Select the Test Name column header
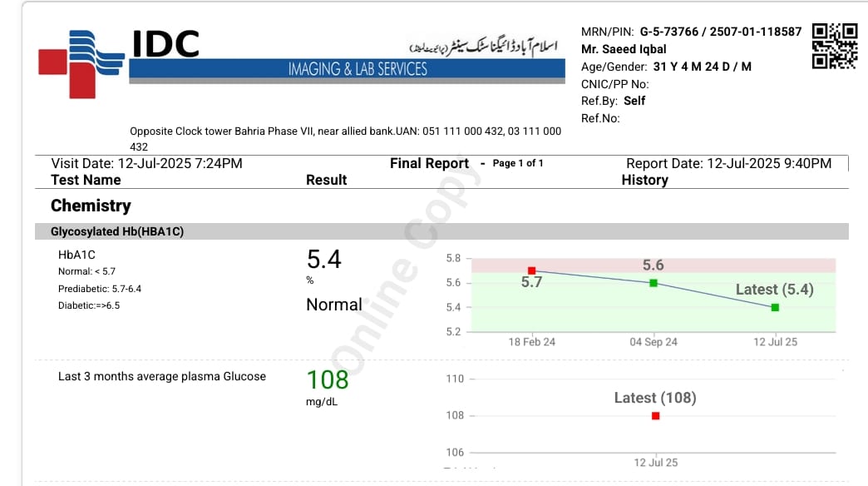Screen dimensions: 868x486 pyautogui.click(x=86, y=180)
